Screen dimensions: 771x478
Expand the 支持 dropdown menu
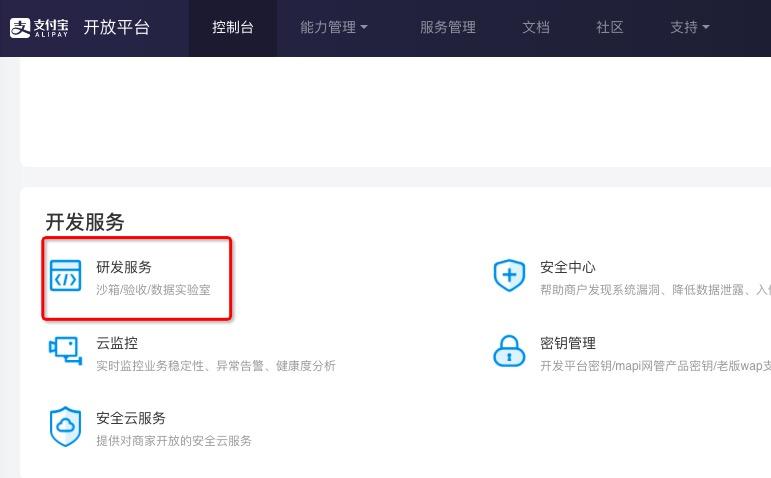690,27
